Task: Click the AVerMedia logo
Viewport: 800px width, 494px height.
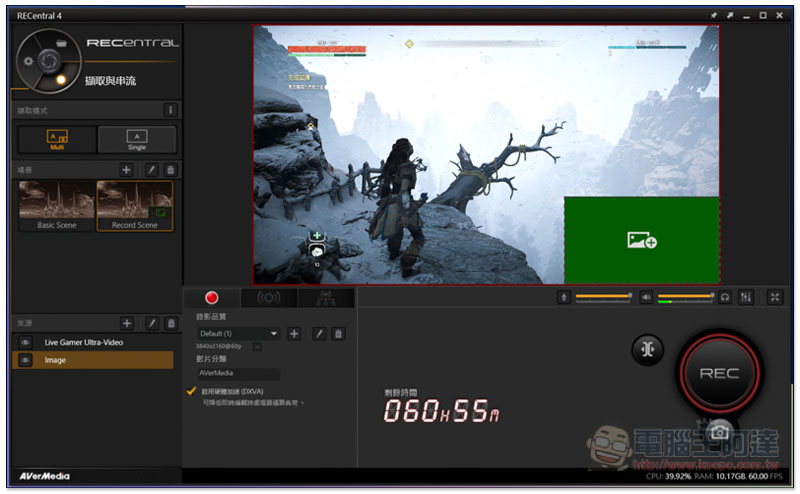Action: [44, 476]
